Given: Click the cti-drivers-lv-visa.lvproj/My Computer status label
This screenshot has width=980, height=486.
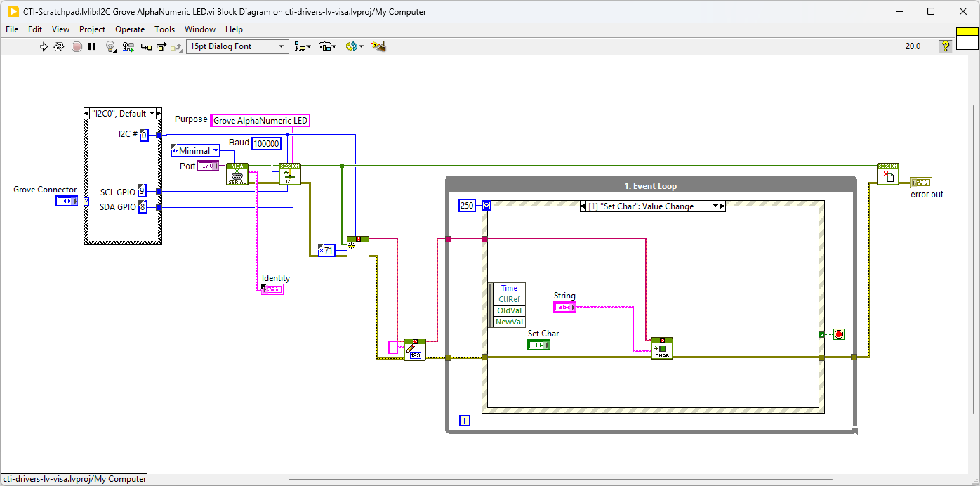Looking at the screenshot, I should click(x=74, y=479).
